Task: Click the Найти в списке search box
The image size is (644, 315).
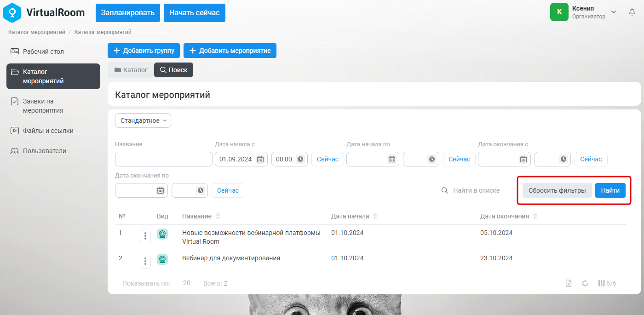Action: pyautogui.click(x=477, y=190)
